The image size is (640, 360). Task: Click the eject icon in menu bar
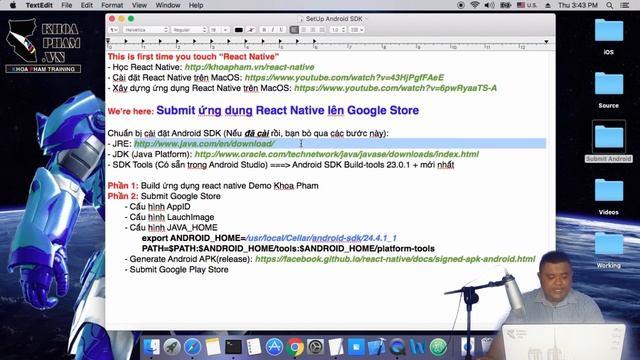pyautogui.click(x=547, y=5)
